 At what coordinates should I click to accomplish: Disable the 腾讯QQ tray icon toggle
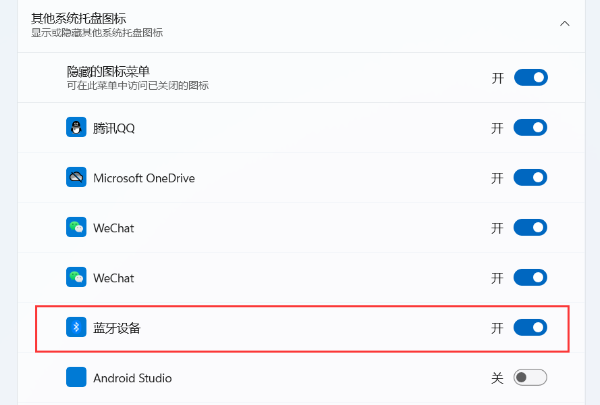(x=530, y=128)
